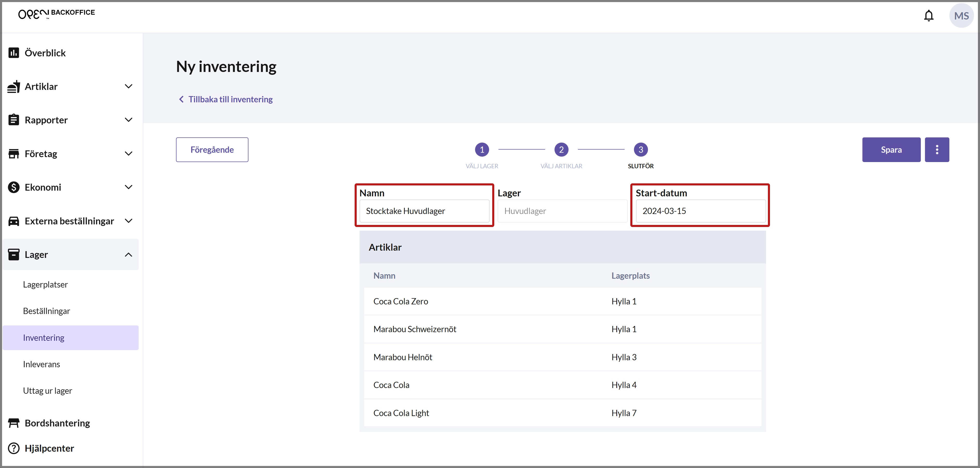Select the Coca Cola Hylla 4 row
This screenshot has height=468, width=980.
click(x=562, y=385)
